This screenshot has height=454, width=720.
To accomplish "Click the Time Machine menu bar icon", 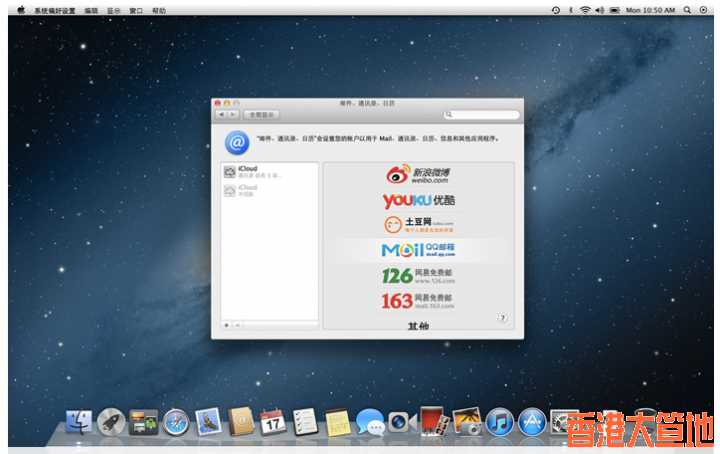I will [x=556, y=10].
